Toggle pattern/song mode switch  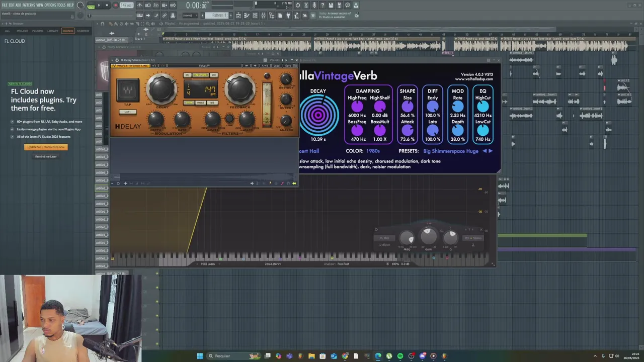(91, 6)
